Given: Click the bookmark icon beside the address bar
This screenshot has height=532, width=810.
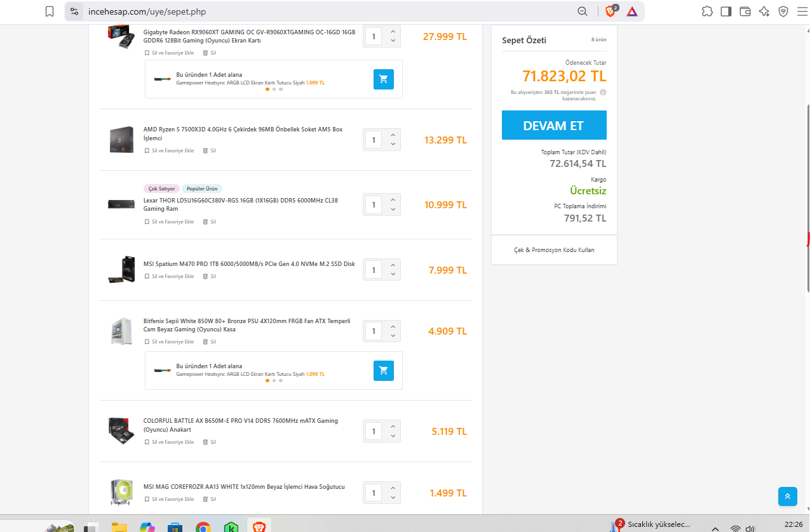Looking at the screenshot, I should (x=50, y=11).
